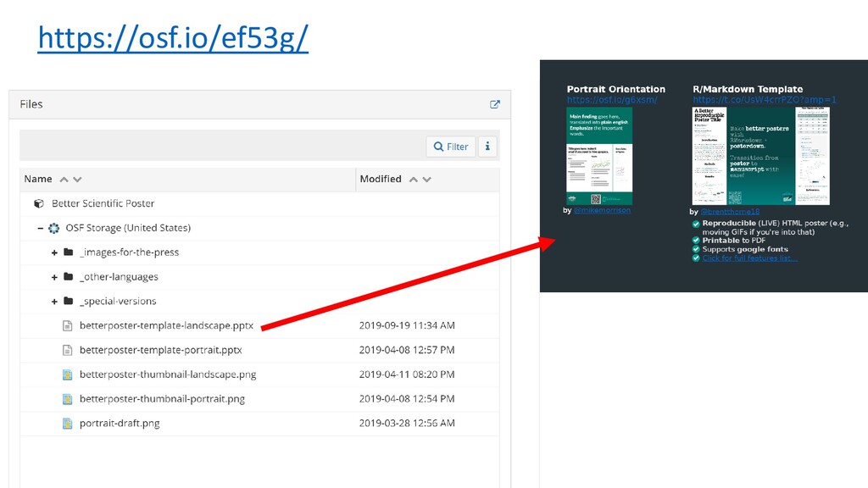The width and height of the screenshot is (868, 488).
Task: Open betterposter-template-portrait.pptx file
Action: coord(160,350)
